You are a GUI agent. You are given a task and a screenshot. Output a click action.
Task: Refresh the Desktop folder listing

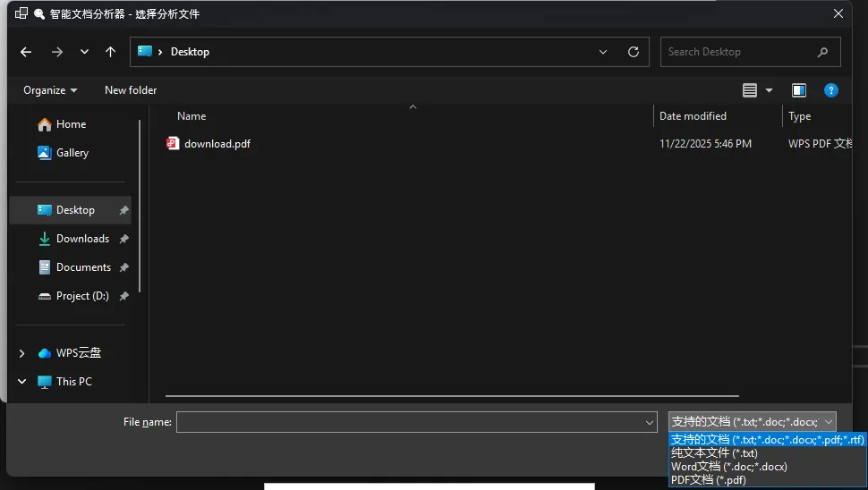634,52
